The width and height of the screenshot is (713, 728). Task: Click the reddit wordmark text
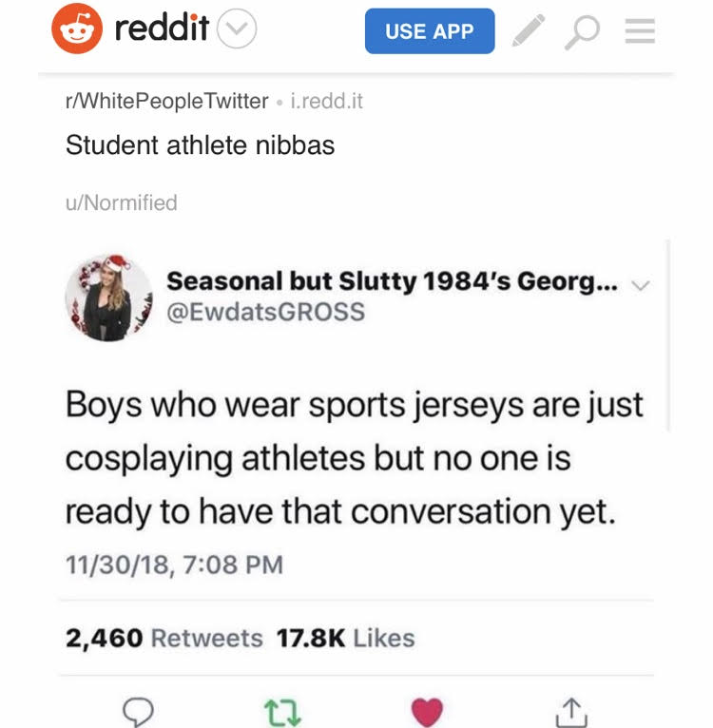click(x=162, y=30)
